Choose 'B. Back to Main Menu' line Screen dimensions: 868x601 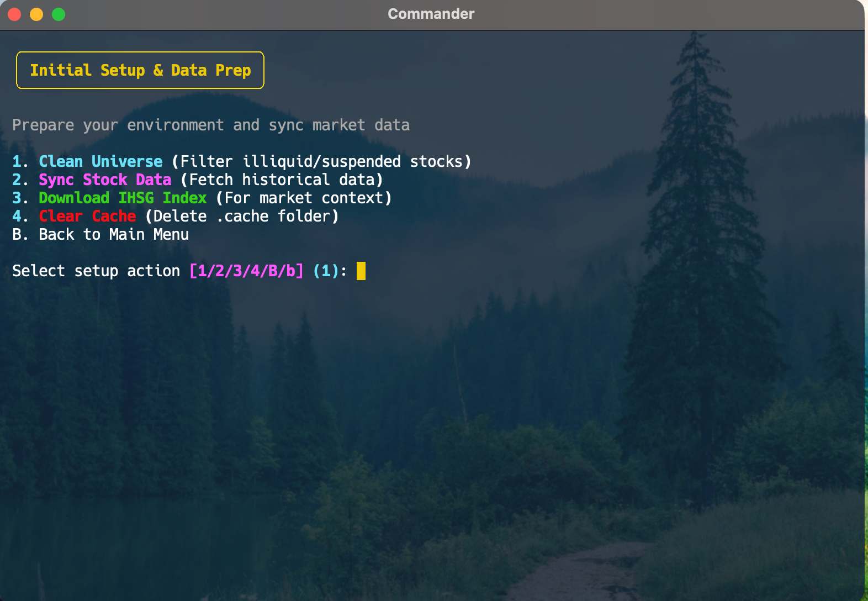click(x=100, y=234)
